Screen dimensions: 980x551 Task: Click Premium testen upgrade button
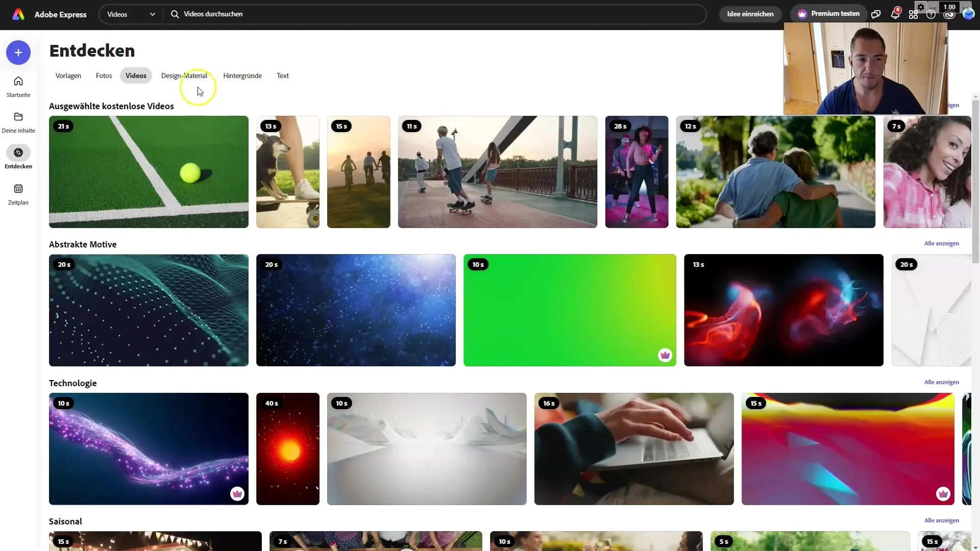pyautogui.click(x=829, y=13)
